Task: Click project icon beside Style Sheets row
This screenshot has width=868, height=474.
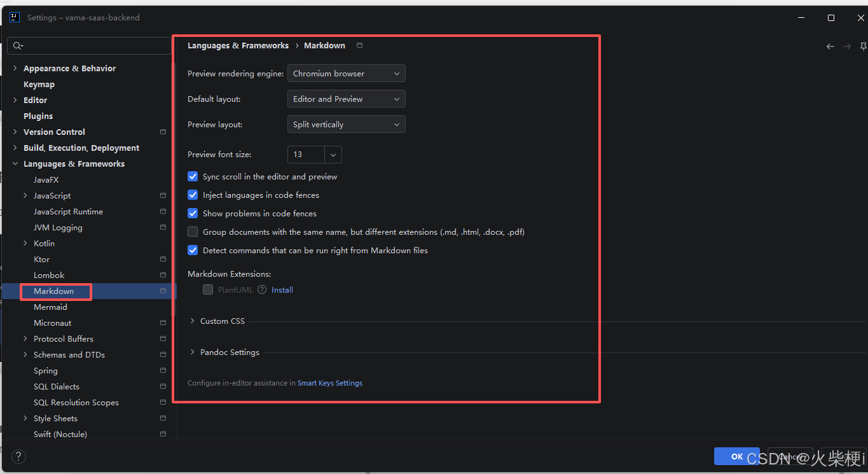Action: [163, 418]
